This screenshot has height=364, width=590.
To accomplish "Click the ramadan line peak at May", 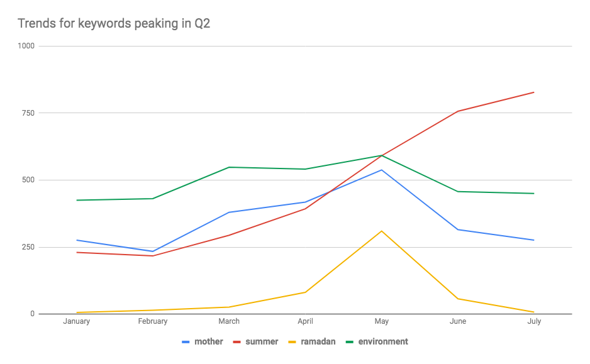I will [x=382, y=231].
